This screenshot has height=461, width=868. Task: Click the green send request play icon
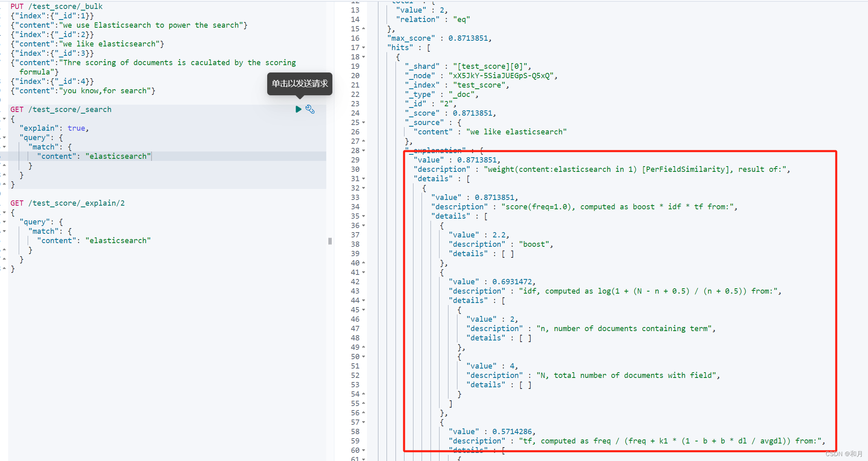298,109
